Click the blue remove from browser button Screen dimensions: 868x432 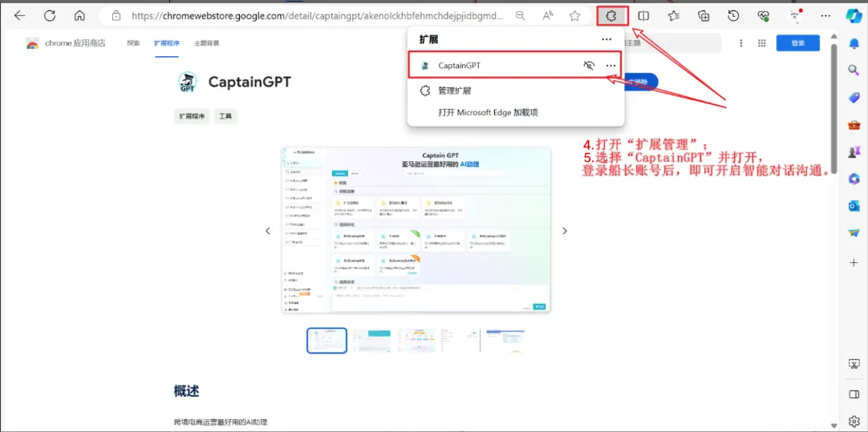(x=641, y=82)
